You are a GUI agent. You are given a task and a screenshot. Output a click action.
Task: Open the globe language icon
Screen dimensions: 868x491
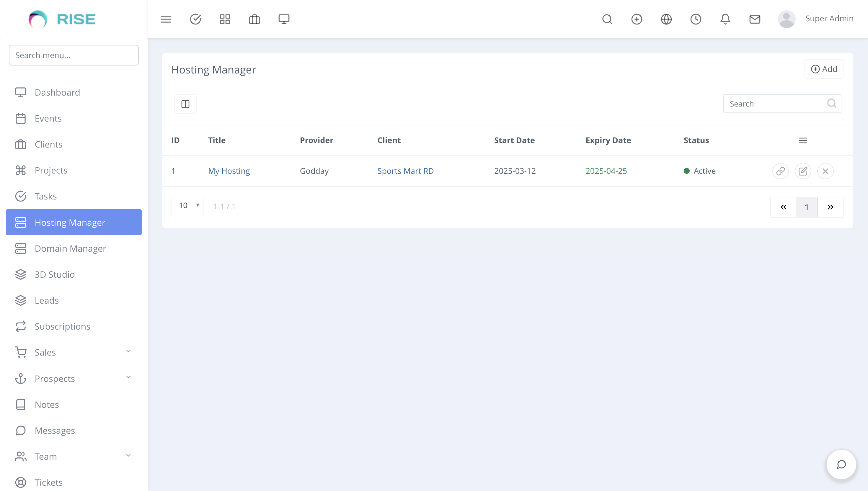666,19
